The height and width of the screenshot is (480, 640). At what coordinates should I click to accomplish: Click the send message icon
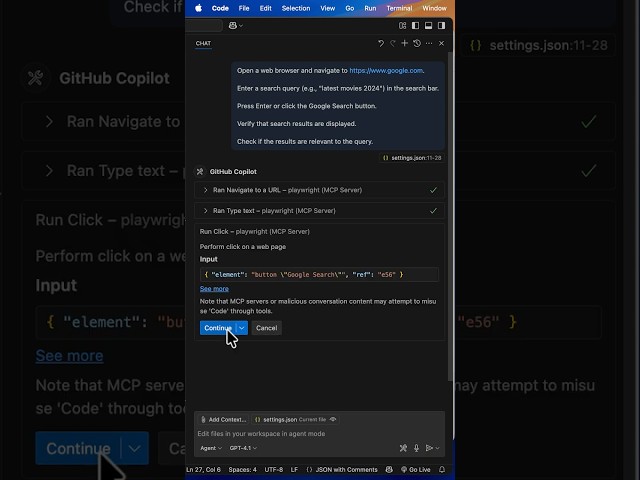[x=429, y=448]
